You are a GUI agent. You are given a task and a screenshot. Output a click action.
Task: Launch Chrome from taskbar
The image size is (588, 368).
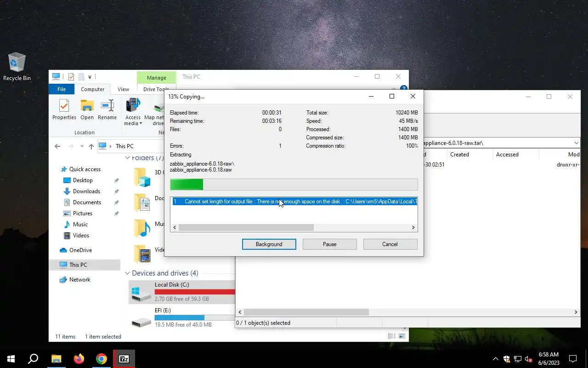click(102, 359)
